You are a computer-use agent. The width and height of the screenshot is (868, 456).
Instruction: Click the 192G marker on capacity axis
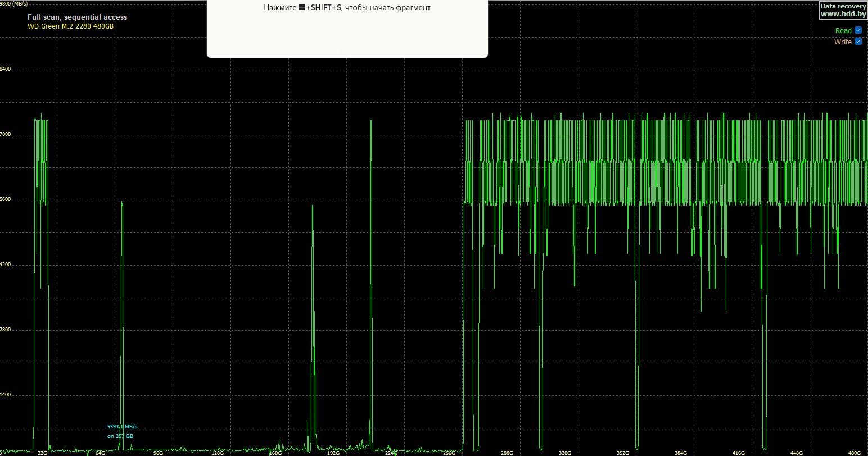tap(333, 452)
